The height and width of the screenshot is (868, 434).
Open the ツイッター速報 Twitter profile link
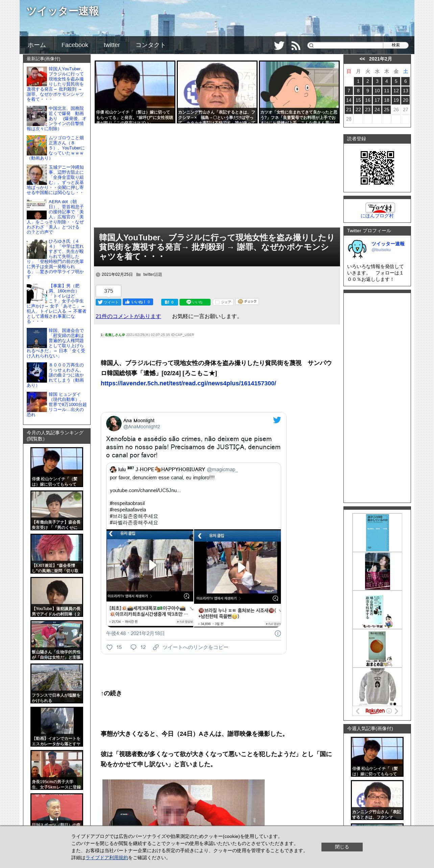pyautogui.click(x=388, y=244)
